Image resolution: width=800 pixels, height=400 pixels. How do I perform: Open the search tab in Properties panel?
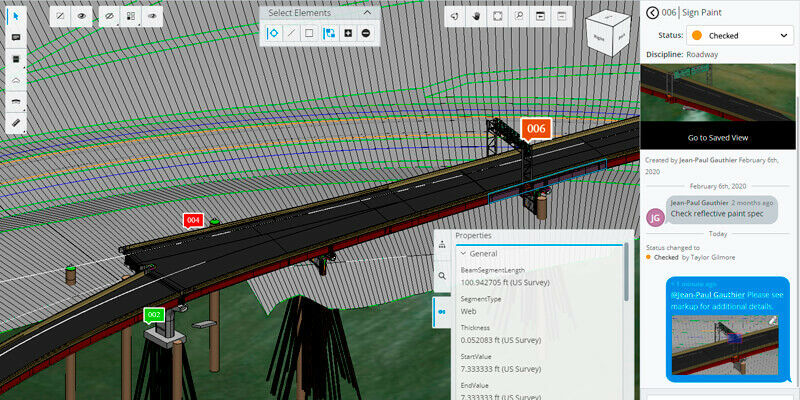pyautogui.click(x=442, y=276)
